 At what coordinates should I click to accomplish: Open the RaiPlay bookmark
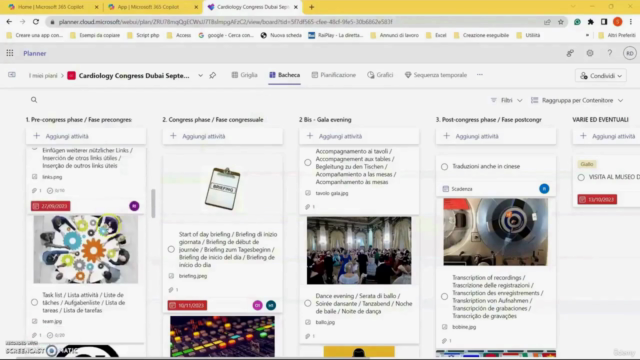(x=336, y=35)
